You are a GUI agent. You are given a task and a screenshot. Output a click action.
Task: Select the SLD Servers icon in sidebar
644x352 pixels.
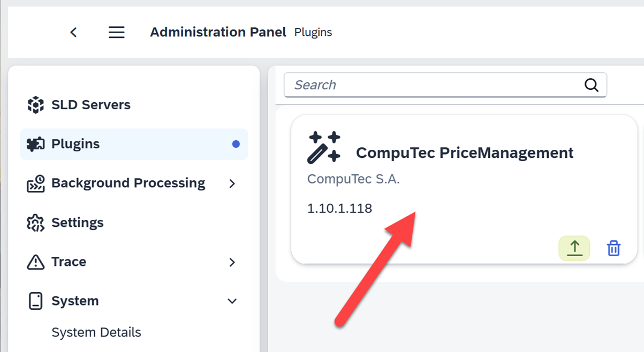[35, 104]
